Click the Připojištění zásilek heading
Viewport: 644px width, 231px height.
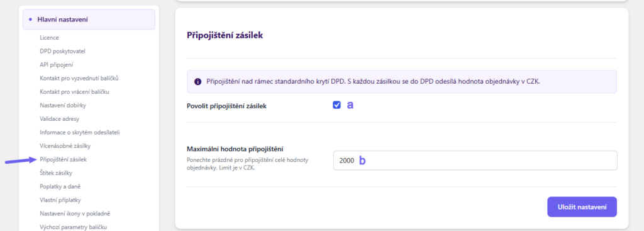225,35
